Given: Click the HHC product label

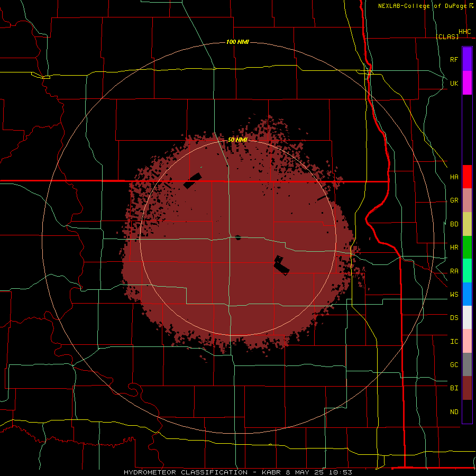Looking at the screenshot, I should pos(465,32).
